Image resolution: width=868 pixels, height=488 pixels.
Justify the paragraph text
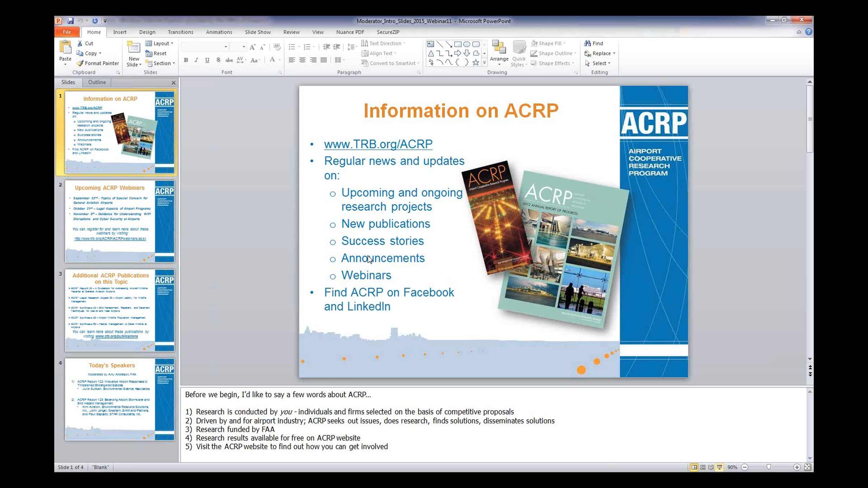[x=324, y=60]
